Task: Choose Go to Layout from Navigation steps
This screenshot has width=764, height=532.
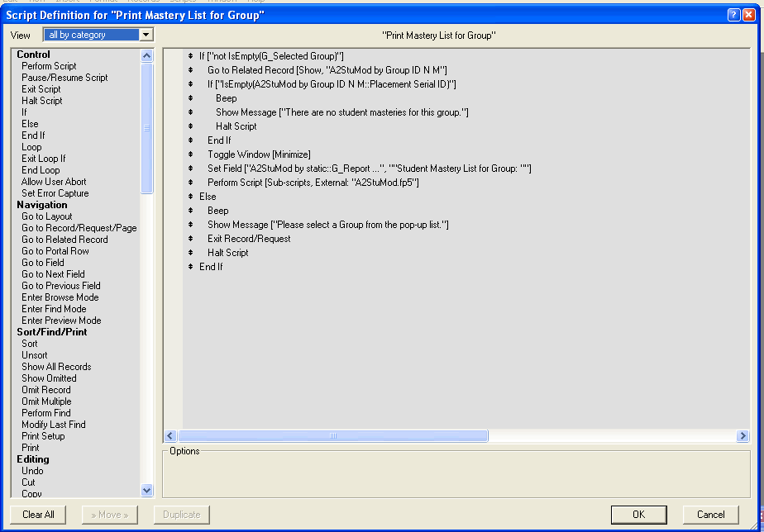Action: (x=46, y=216)
